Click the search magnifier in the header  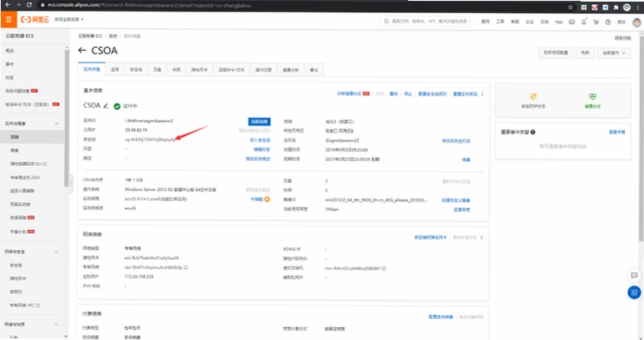click(x=386, y=21)
